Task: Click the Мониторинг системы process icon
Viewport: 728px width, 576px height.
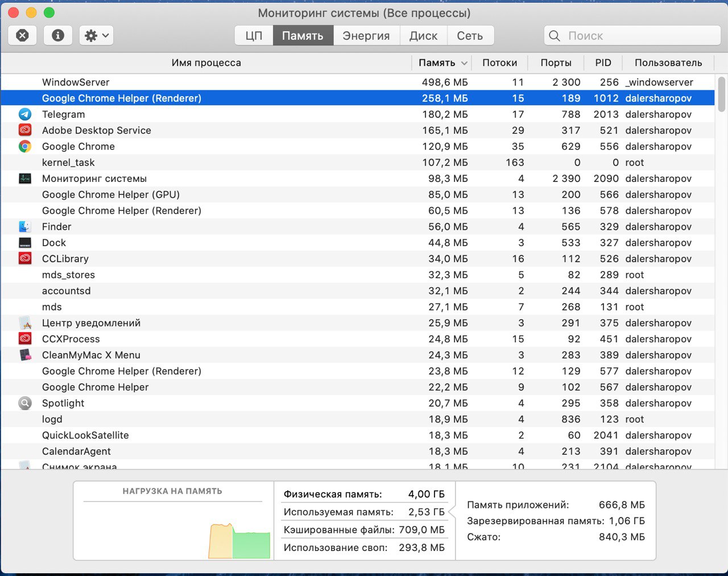Action: pyautogui.click(x=25, y=179)
